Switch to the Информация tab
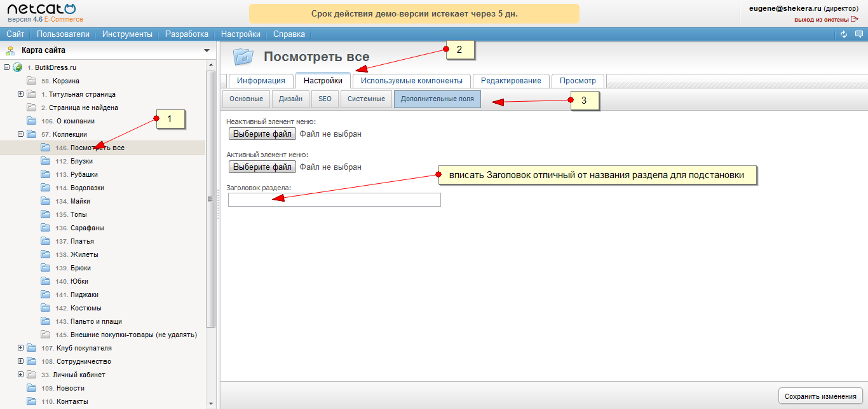The height and width of the screenshot is (409, 868). [261, 81]
